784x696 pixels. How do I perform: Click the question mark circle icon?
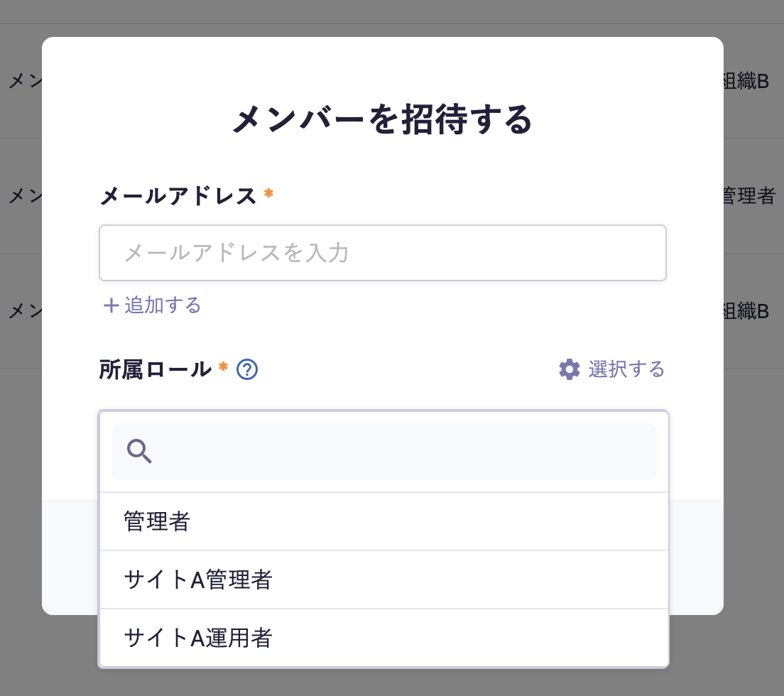pyautogui.click(x=247, y=369)
